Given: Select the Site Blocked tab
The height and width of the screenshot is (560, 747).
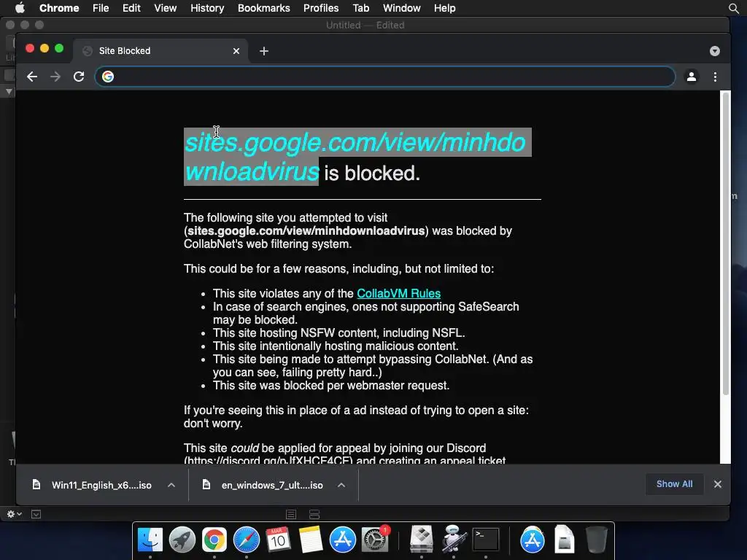Looking at the screenshot, I should point(160,51).
